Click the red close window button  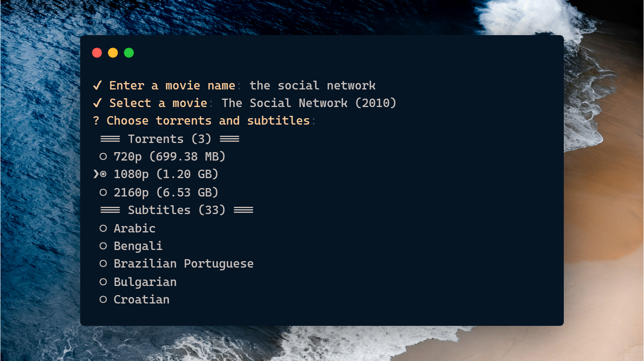97,53
